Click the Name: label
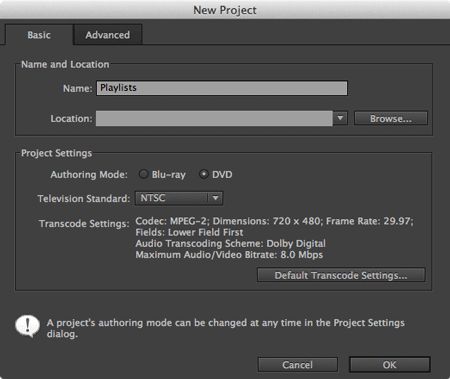 click(77, 88)
